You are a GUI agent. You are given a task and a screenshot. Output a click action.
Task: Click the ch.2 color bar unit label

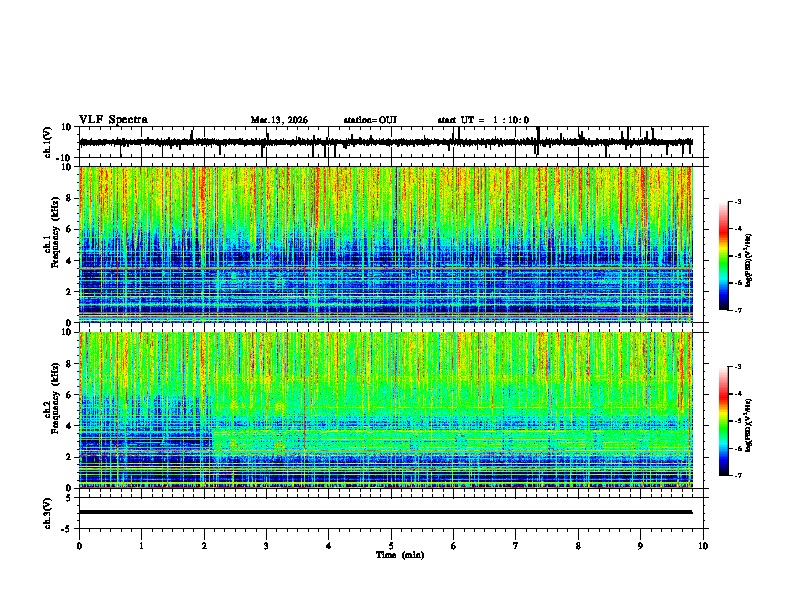click(748, 425)
